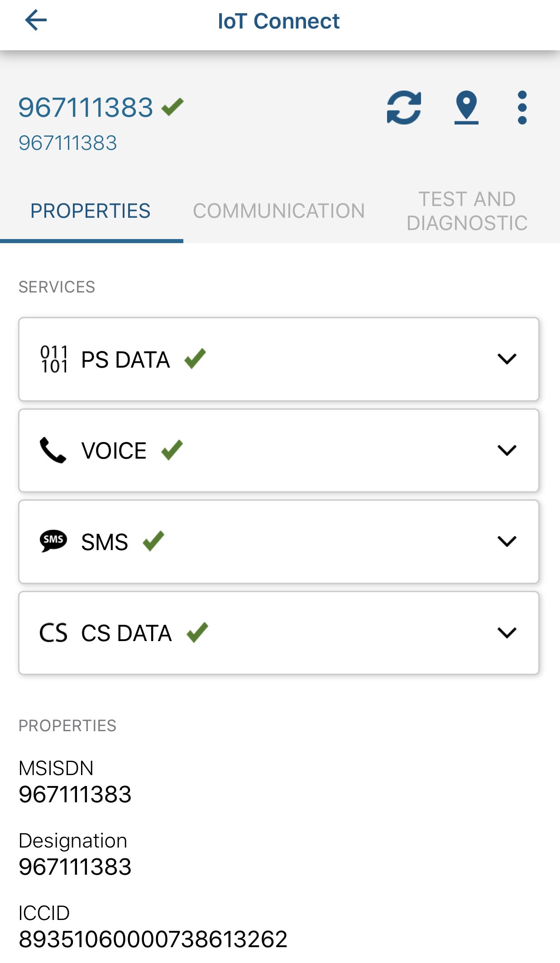Expand the SMS service chevron
Viewport: 560px width, 963px height.
(x=507, y=541)
